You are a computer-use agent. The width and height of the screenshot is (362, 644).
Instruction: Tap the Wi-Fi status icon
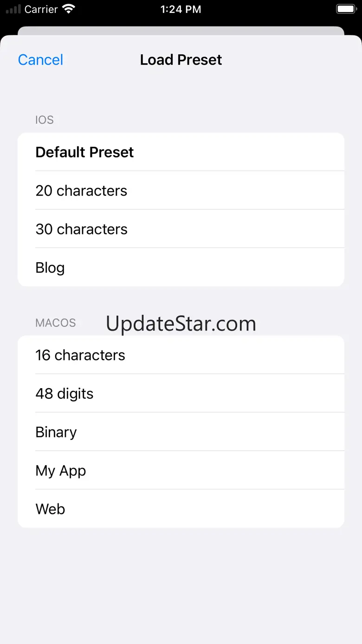(x=69, y=9)
